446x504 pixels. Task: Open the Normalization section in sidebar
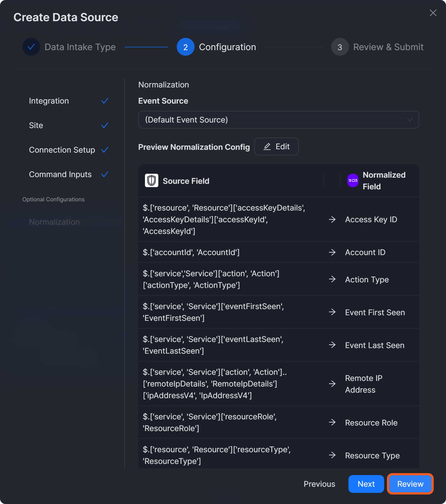tap(54, 222)
